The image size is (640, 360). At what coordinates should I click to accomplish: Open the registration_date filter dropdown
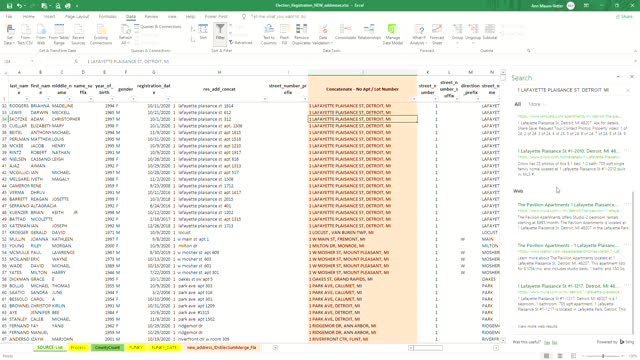click(168, 99)
